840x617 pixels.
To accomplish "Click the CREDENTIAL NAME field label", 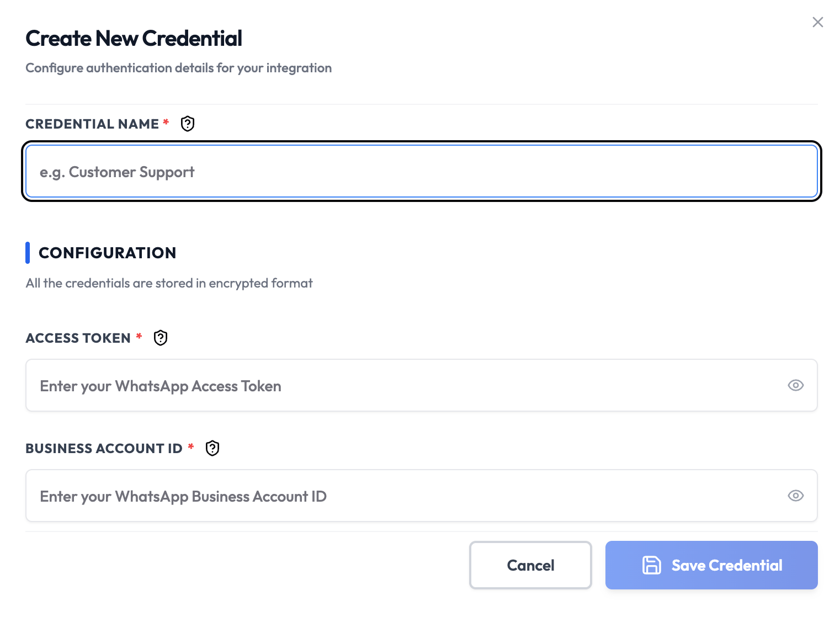I will click(92, 124).
